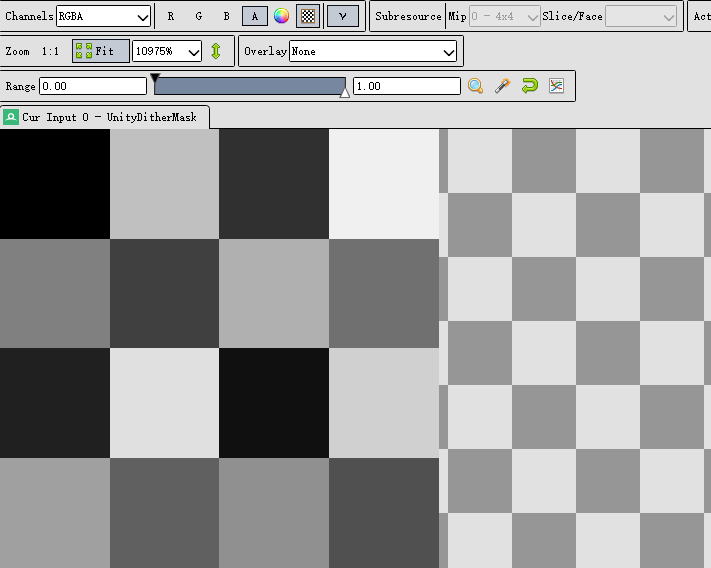Viewport: 711px width, 568px height.
Task: Toggle checkerboard alpha background icon
Action: click(308, 16)
